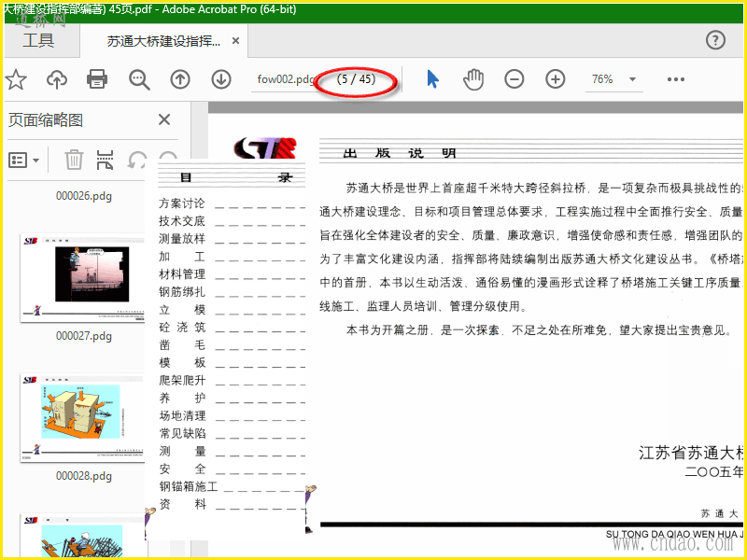Zoom in with plus icon
Viewport: 747px width, 560px height.
[555, 79]
